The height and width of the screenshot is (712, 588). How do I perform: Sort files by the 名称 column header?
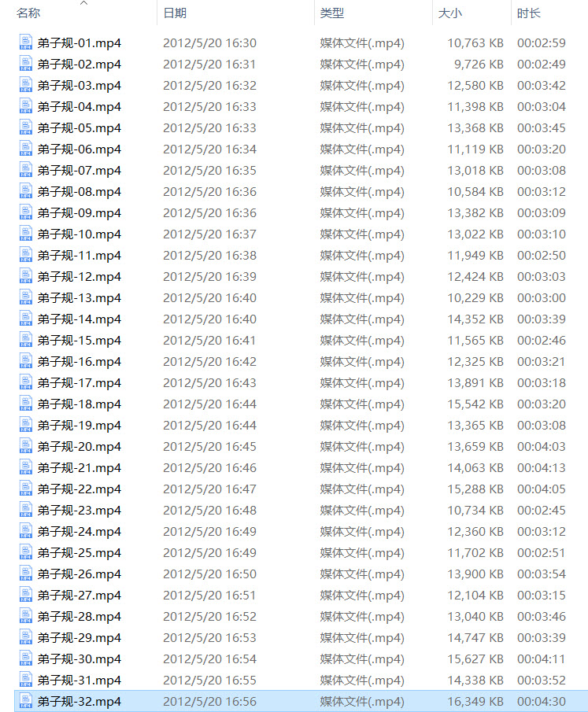point(28,13)
